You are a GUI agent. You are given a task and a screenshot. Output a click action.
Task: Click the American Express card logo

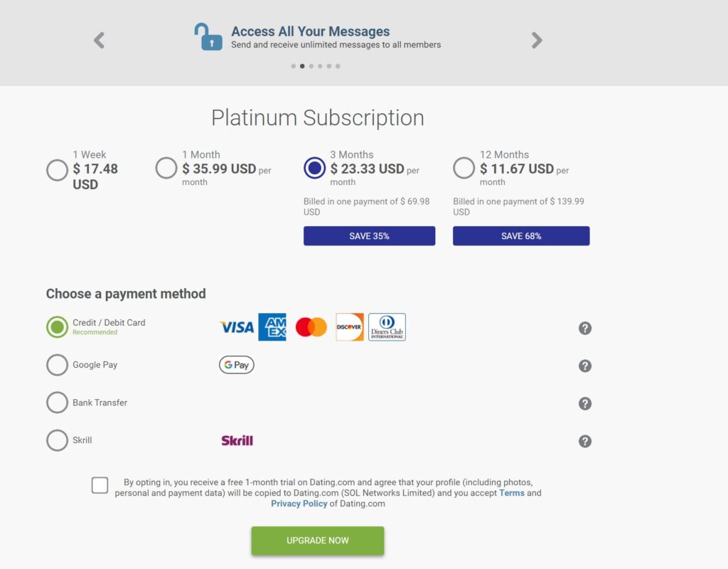pyautogui.click(x=272, y=327)
